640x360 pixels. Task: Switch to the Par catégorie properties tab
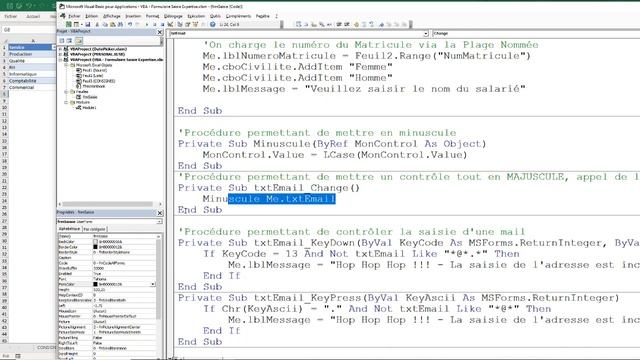point(94,229)
